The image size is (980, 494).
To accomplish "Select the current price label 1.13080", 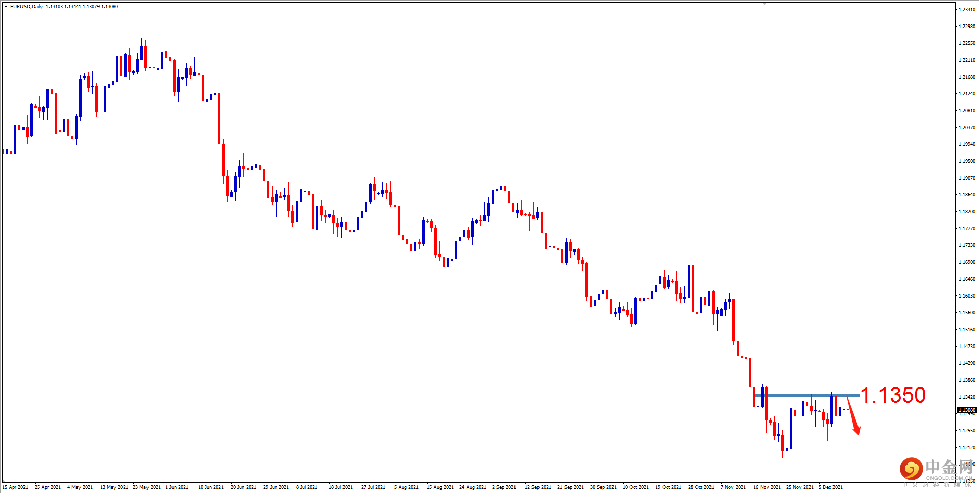I will click(x=967, y=410).
